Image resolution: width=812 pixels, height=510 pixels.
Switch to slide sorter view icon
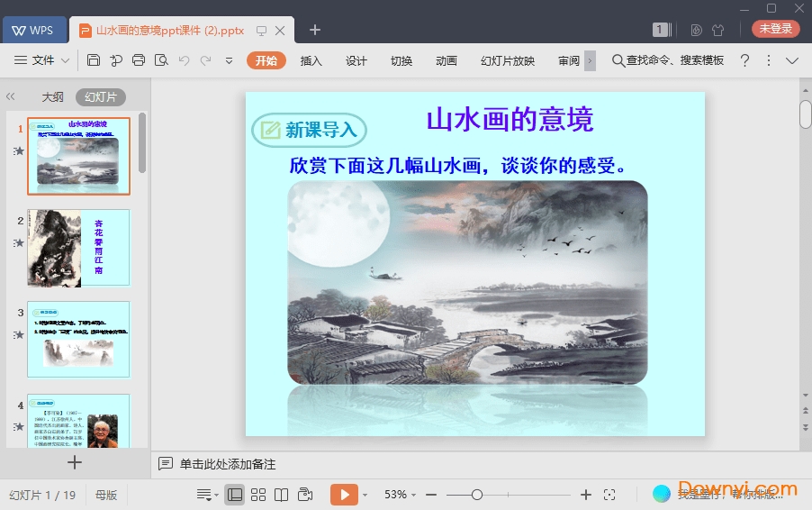coord(257,495)
